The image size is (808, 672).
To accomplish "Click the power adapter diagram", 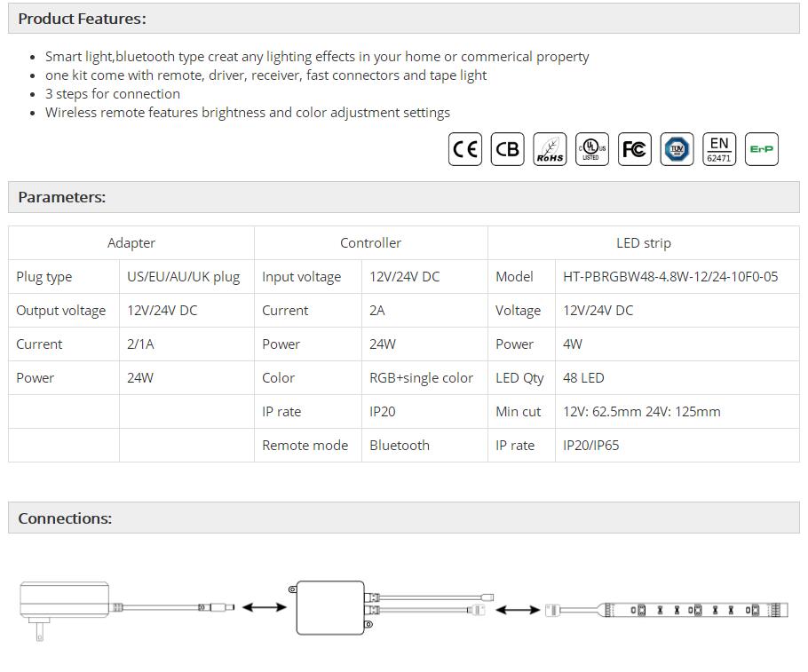I will click(127, 610).
